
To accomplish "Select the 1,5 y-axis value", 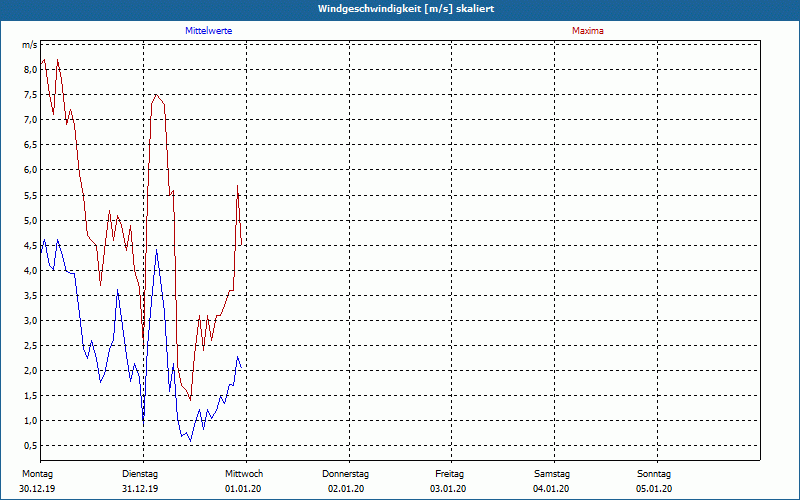I will click(31, 396).
